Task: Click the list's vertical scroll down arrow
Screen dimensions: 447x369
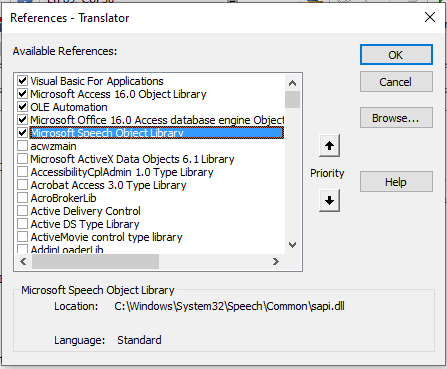Action: [292, 245]
